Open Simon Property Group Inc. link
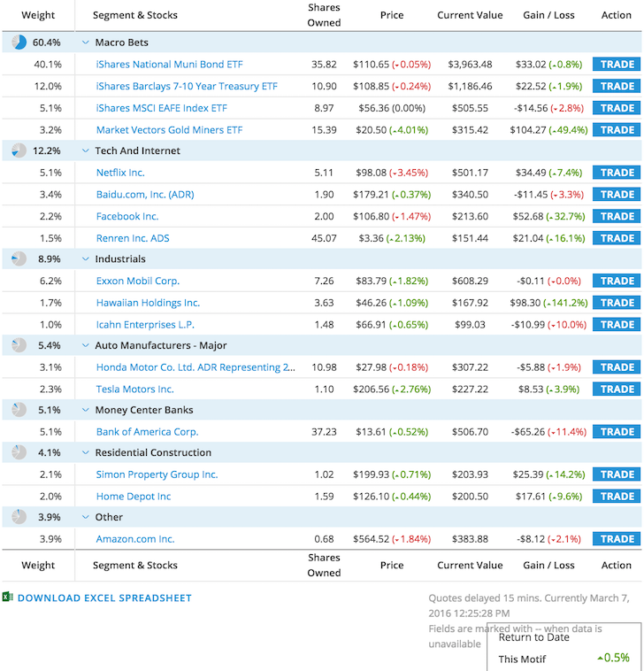This screenshot has height=671, width=644. tap(157, 474)
